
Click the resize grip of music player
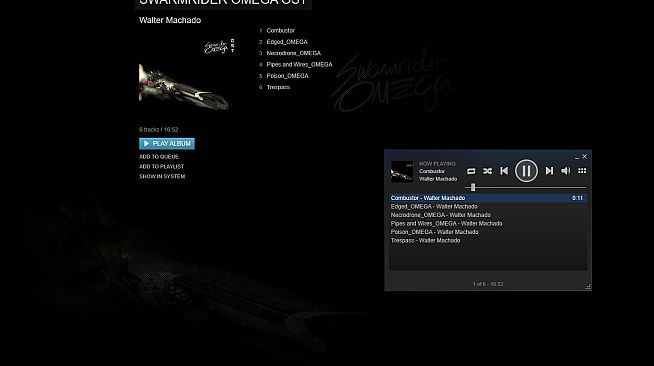pyautogui.click(x=588, y=286)
